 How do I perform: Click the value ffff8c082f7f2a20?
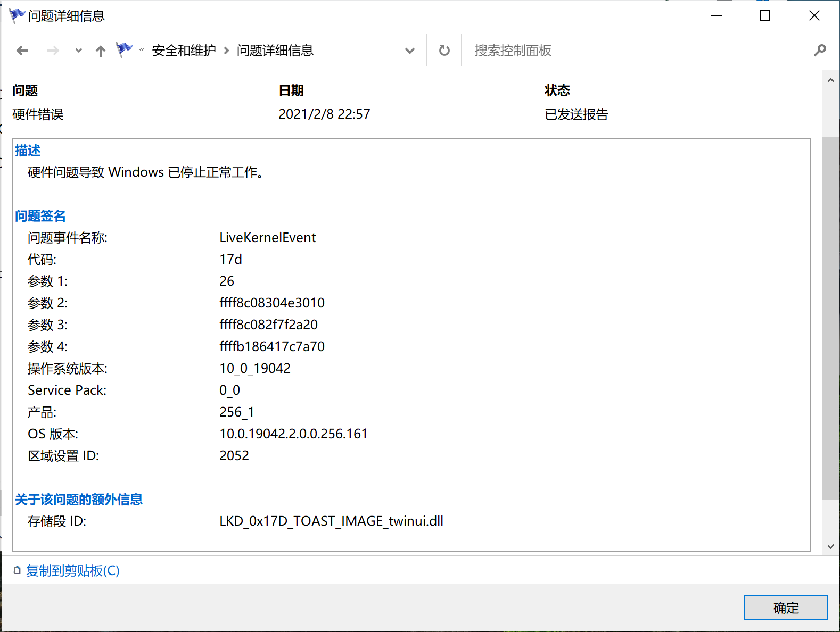click(x=268, y=325)
